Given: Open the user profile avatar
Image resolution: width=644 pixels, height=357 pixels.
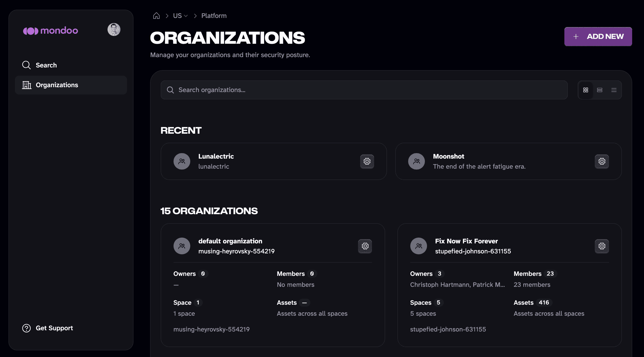Looking at the screenshot, I should [114, 29].
